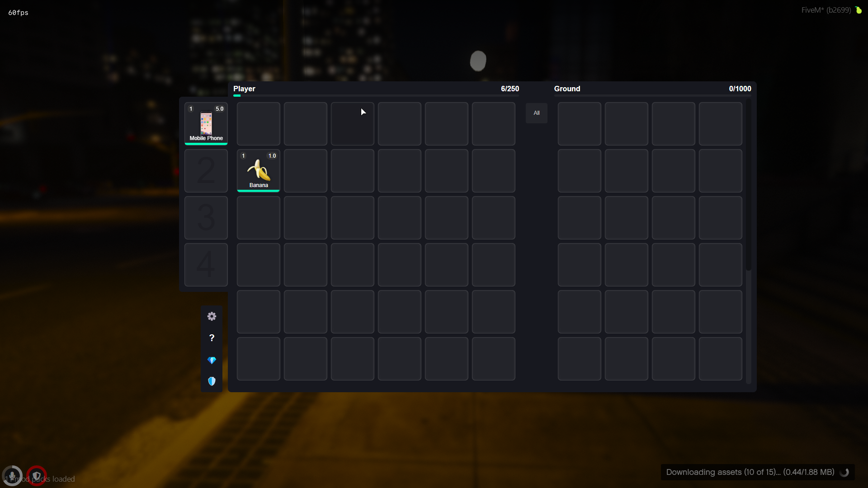This screenshot has height=488, width=868.
Task: Click the Downloading assets status message
Action: (750, 472)
